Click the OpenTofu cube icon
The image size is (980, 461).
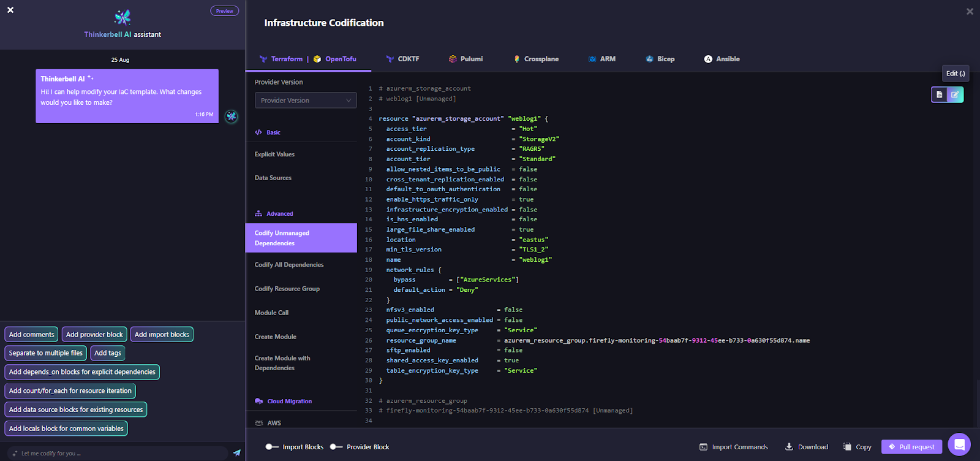coord(317,59)
